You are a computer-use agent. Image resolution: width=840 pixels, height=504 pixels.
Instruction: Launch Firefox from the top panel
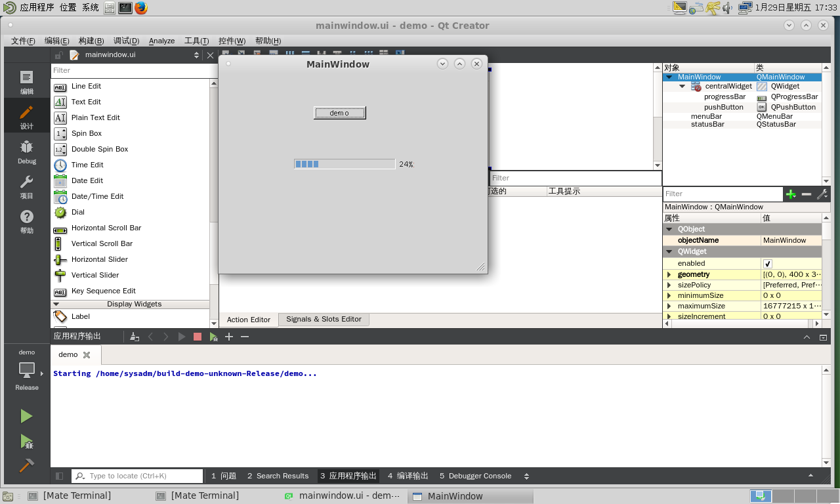[140, 8]
